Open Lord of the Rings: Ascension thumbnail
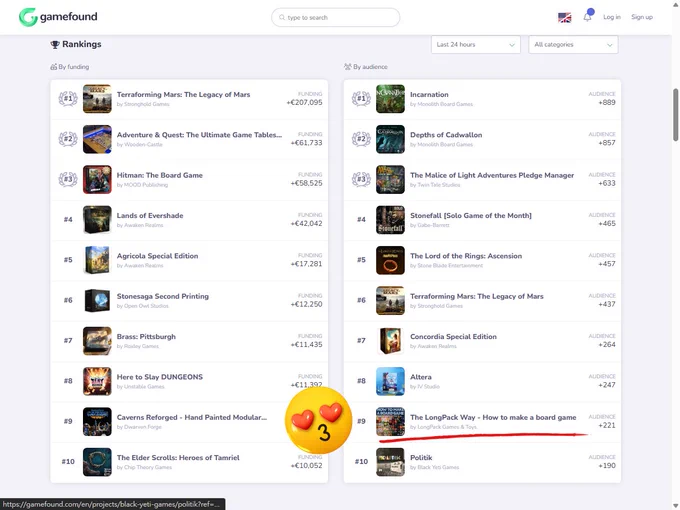The width and height of the screenshot is (680, 510). pyautogui.click(x=390, y=260)
